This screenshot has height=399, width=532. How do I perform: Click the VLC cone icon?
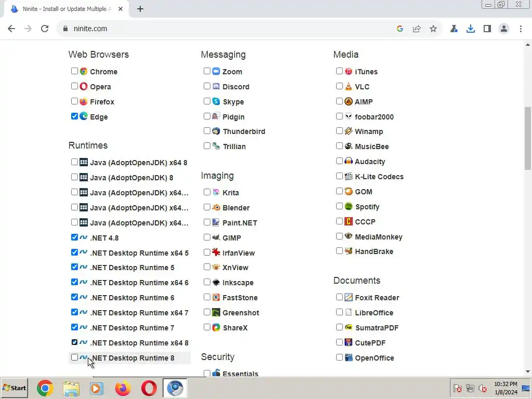point(349,86)
